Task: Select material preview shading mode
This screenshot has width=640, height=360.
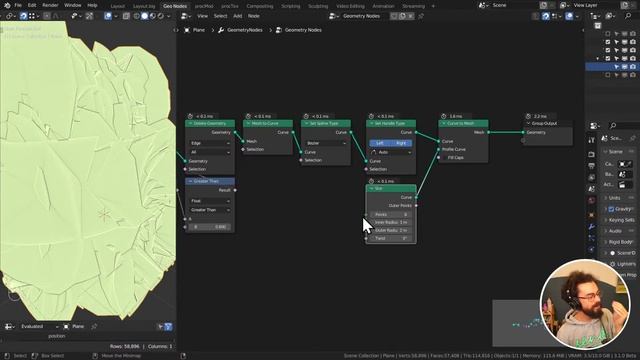Action: coord(153,16)
